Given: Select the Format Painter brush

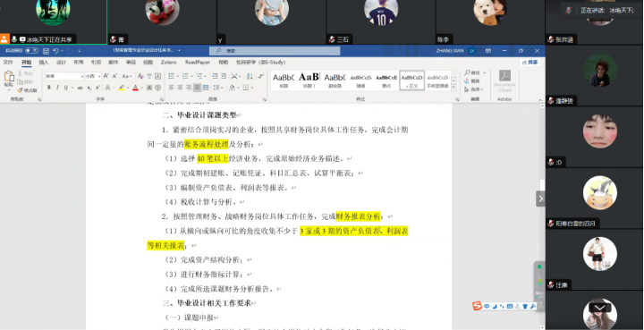Looking at the screenshot, I should pos(20,90).
